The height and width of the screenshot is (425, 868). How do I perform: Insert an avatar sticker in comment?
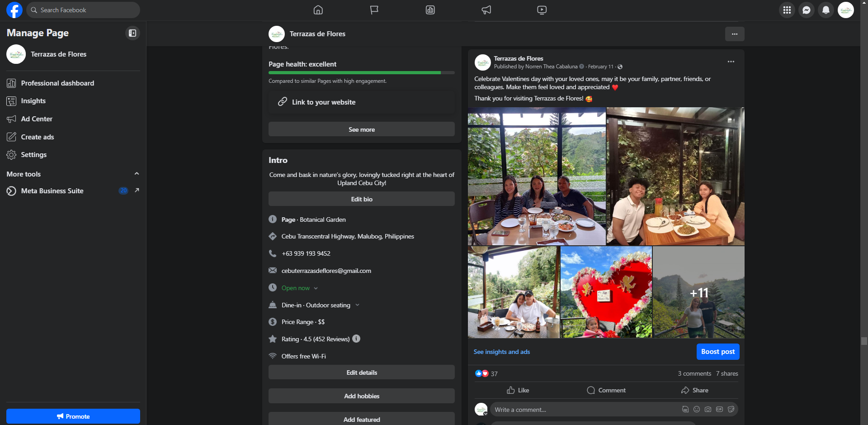tap(685, 410)
